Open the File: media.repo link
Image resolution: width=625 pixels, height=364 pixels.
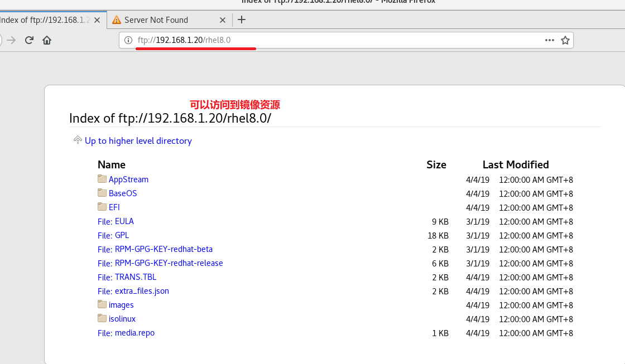(x=126, y=333)
